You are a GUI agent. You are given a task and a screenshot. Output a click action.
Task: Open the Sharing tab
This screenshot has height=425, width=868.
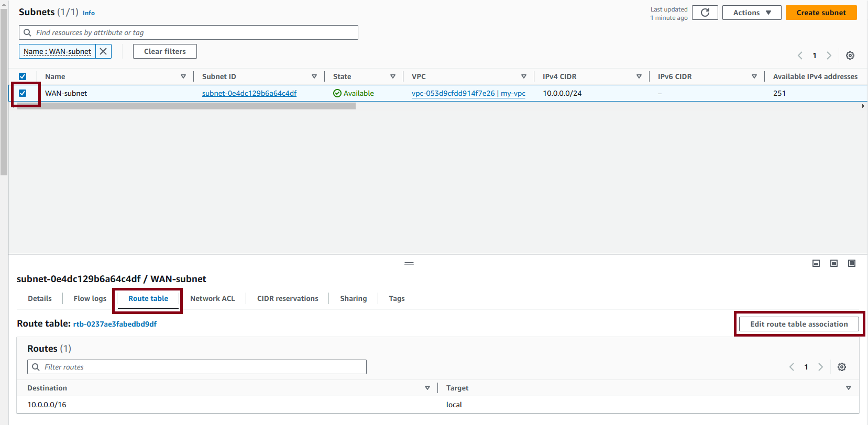[x=354, y=298]
